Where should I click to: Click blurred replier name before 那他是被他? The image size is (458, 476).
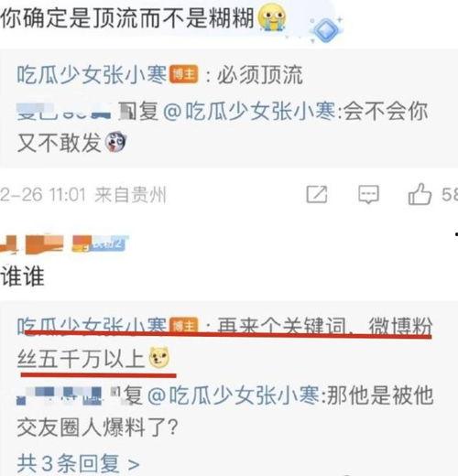59,395
